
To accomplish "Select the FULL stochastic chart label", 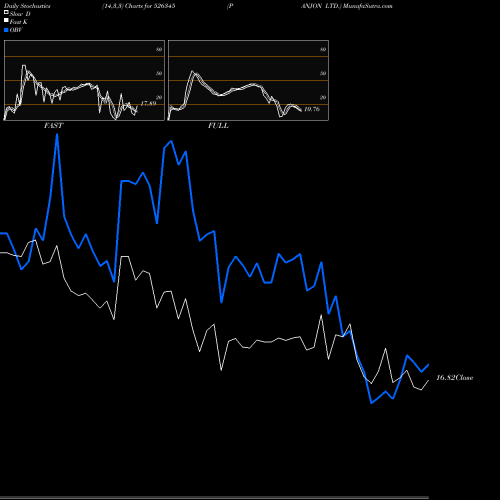I will point(218,126).
